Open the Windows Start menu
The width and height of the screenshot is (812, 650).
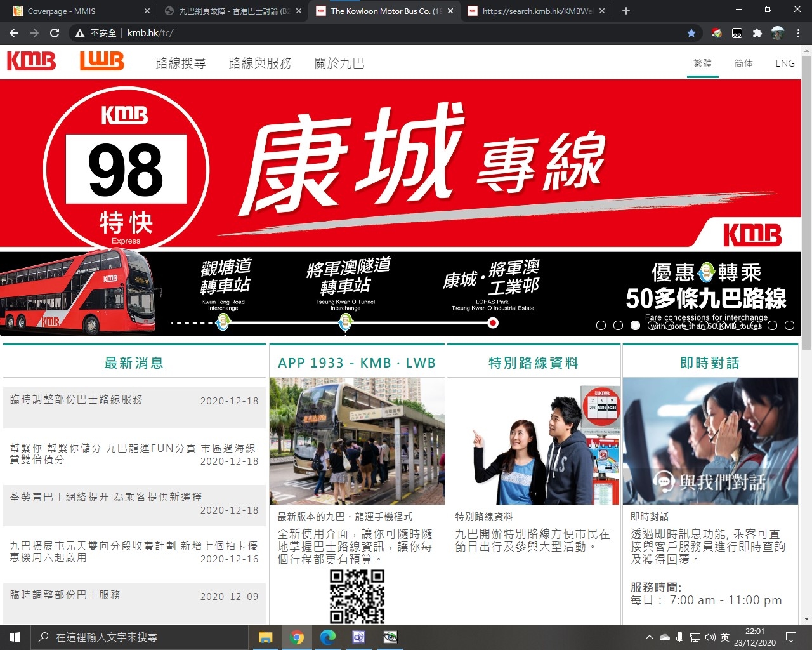pos(15,637)
